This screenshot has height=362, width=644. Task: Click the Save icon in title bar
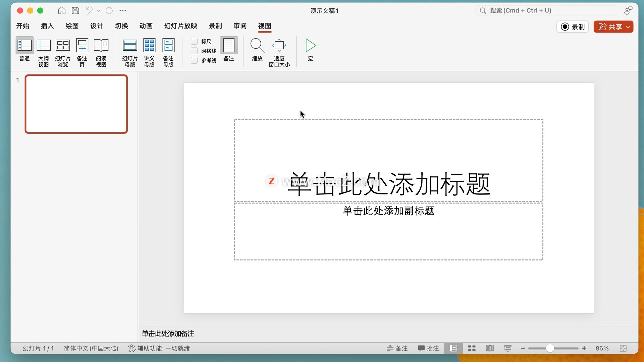[75, 11]
